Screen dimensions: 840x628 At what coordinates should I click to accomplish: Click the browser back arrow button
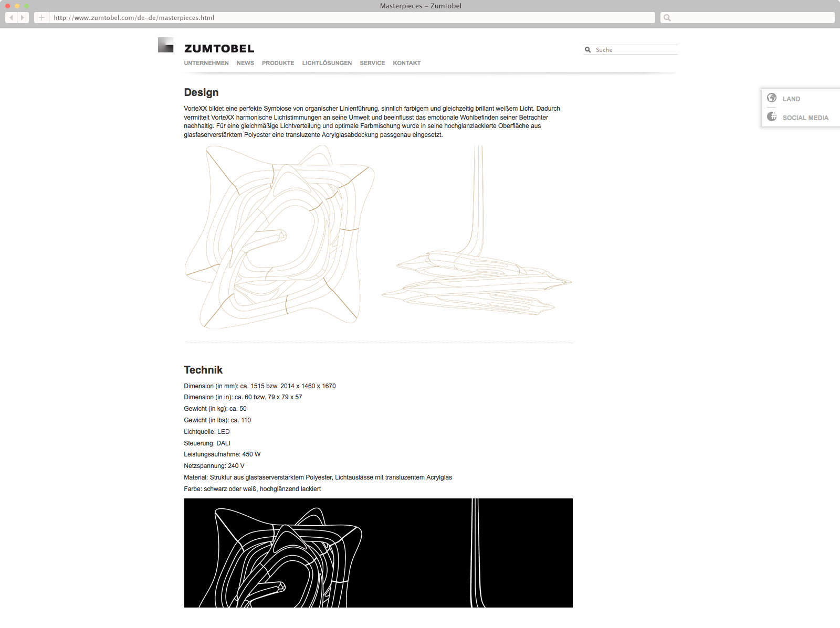pyautogui.click(x=11, y=17)
